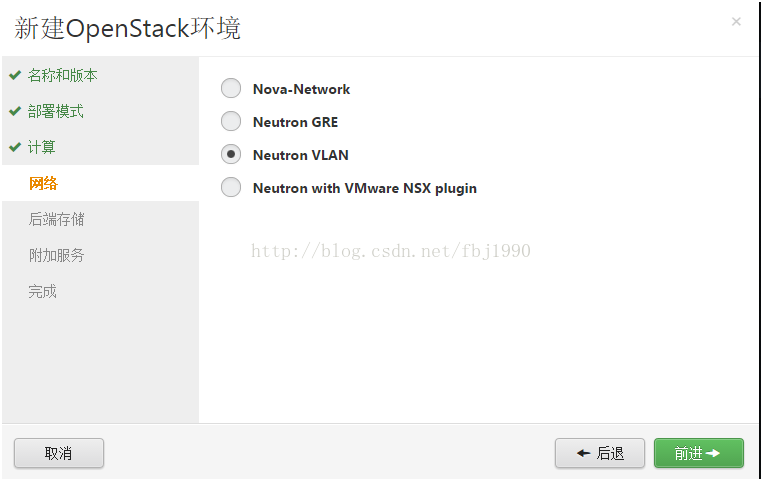The image size is (763, 481).
Task: Select the 网络 step in sidebar
Action: point(43,183)
